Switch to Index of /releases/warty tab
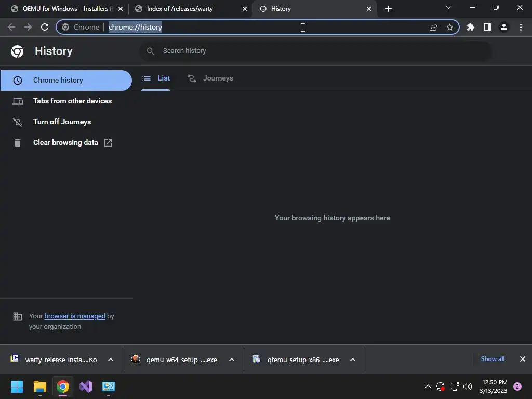This screenshot has width=532, height=399. tap(190, 9)
